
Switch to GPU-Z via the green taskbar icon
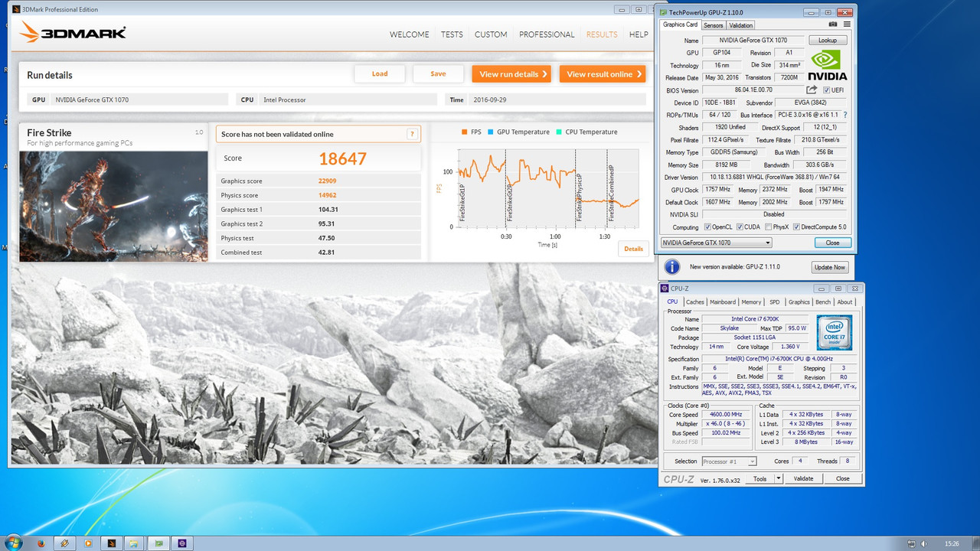(x=158, y=543)
